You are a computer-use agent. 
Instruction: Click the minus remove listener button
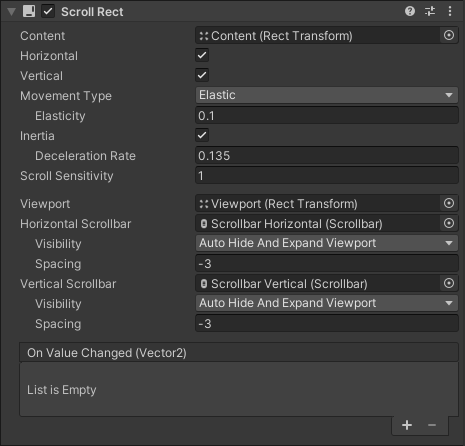click(432, 425)
